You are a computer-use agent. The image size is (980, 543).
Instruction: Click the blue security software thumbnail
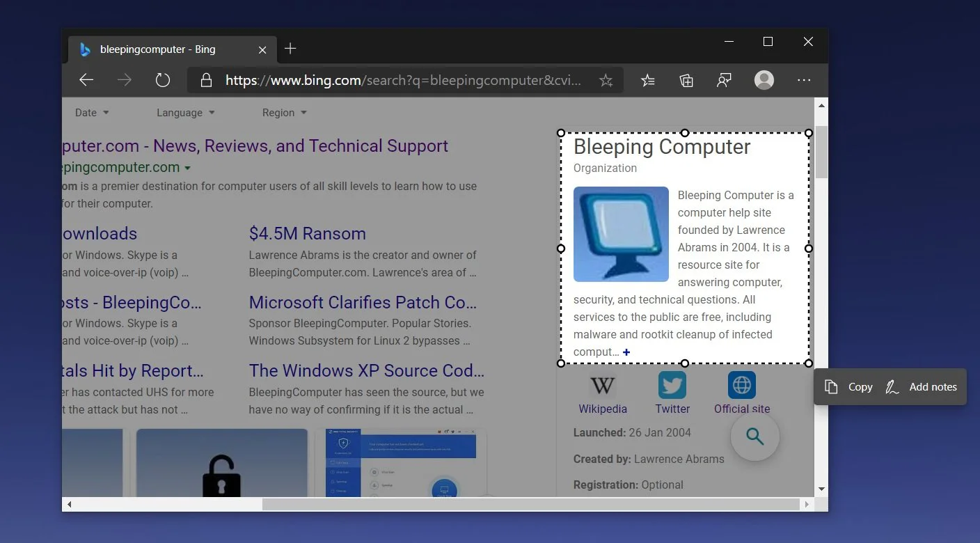pos(401,463)
